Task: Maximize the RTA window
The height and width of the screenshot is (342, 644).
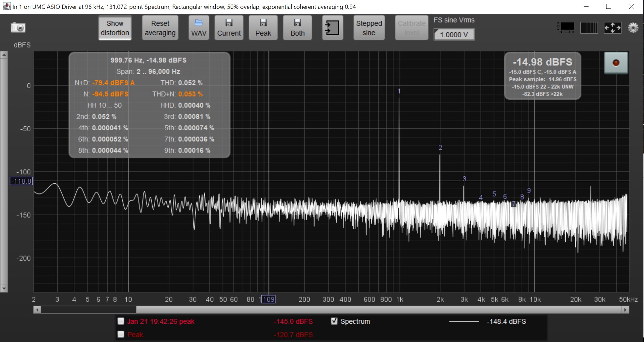Action: coord(608,7)
